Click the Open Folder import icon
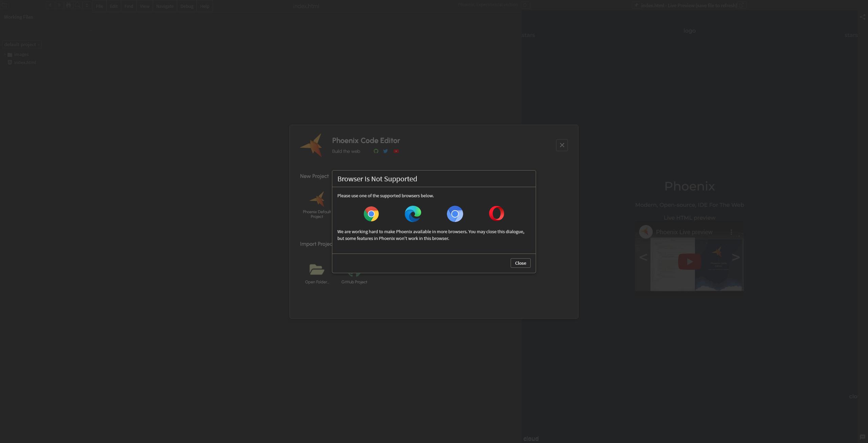The image size is (868, 443). tap(317, 269)
